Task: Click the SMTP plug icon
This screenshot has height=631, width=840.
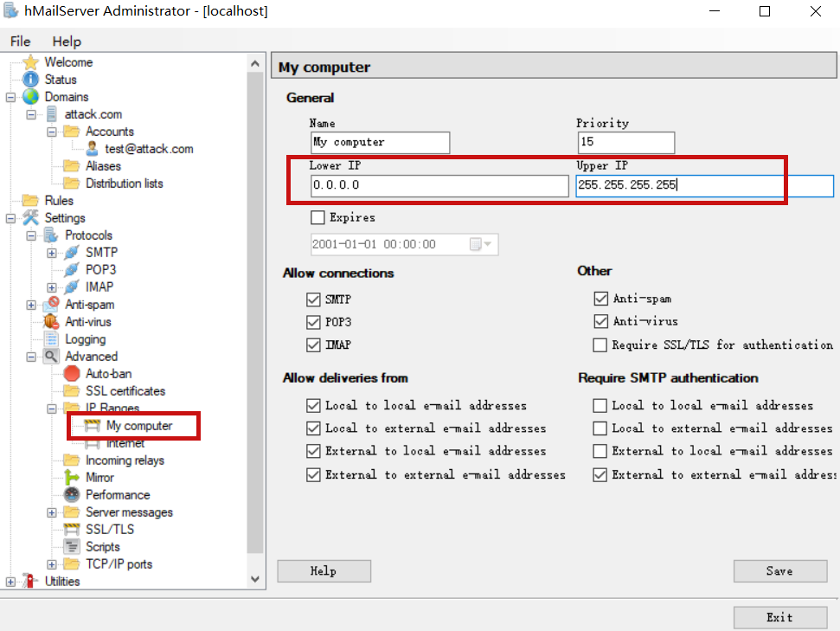Action: point(72,252)
